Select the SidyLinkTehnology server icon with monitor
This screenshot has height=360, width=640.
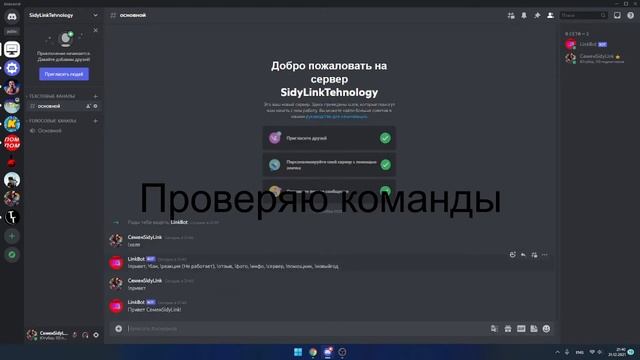click(12, 49)
